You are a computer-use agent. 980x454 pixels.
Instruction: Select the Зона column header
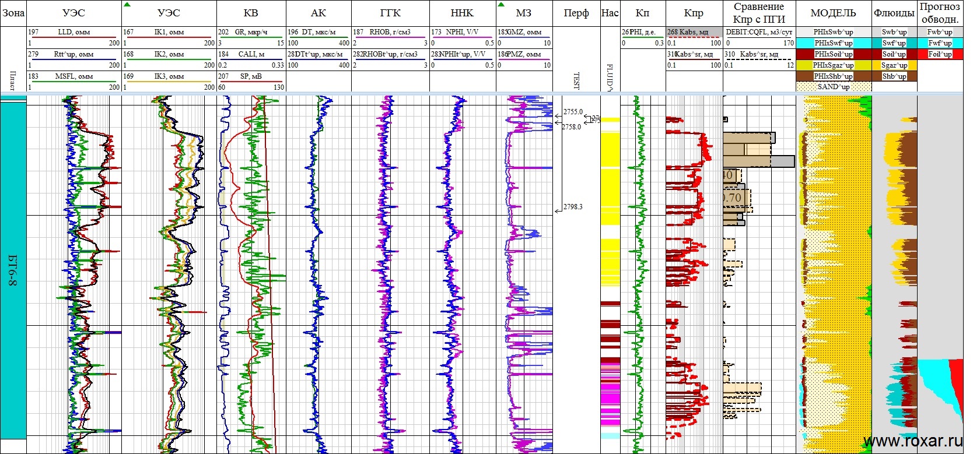13,13
